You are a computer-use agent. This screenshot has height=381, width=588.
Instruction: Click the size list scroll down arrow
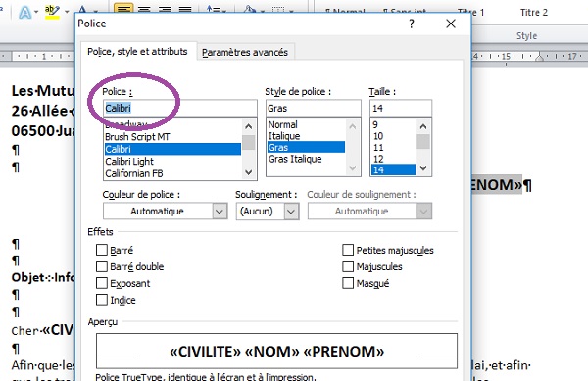click(x=423, y=168)
